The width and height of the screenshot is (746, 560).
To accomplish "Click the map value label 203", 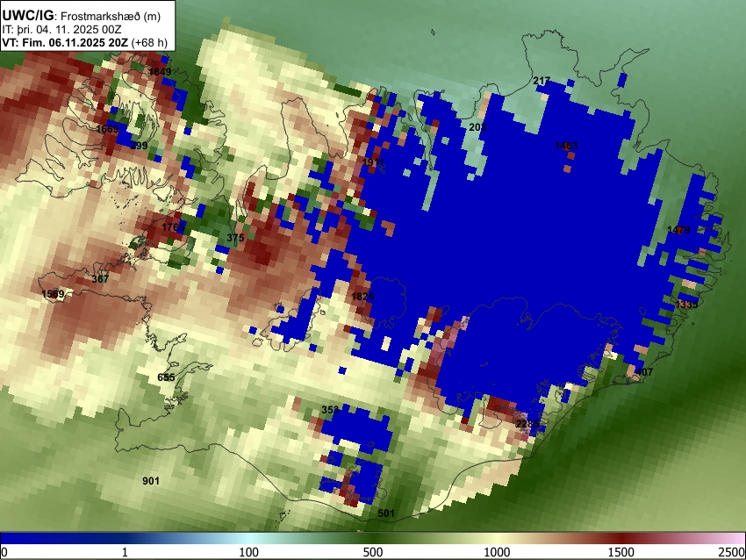I will click(x=477, y=127).
